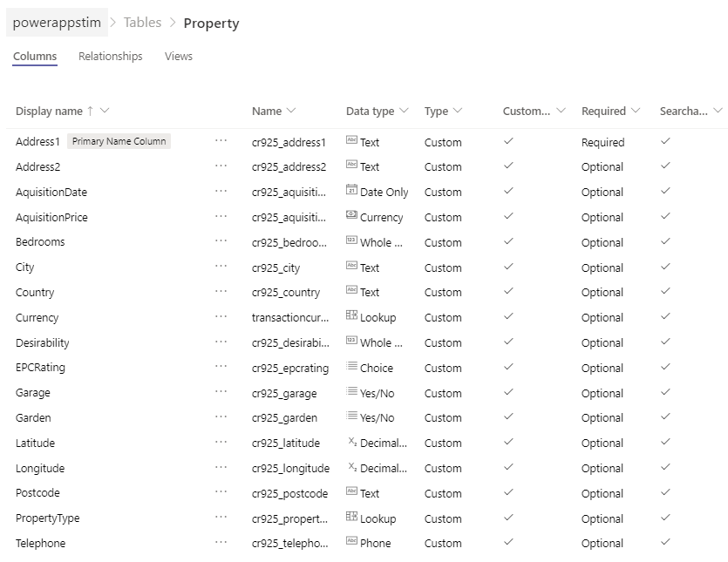Open the Views tab
This screenshot has width=728, height=562.
tap(178, 56)
